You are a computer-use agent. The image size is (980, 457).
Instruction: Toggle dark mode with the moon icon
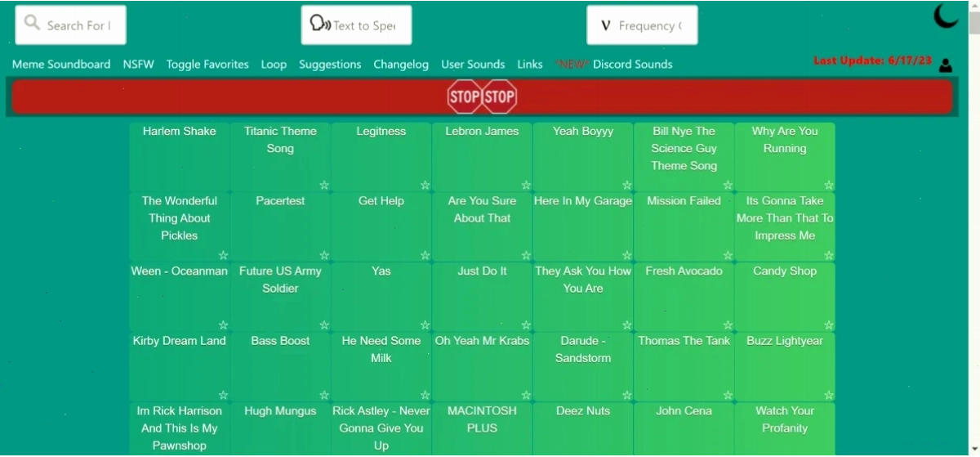click(x=946, y=16)
